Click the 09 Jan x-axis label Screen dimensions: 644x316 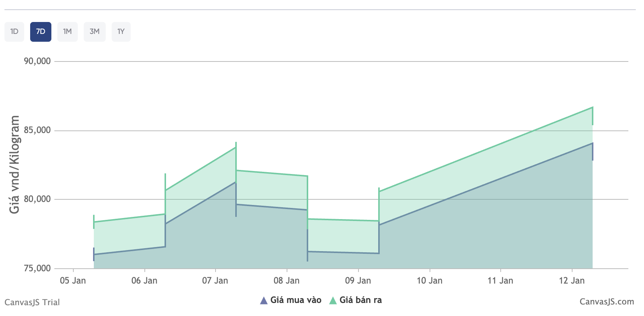pos(358,281)
